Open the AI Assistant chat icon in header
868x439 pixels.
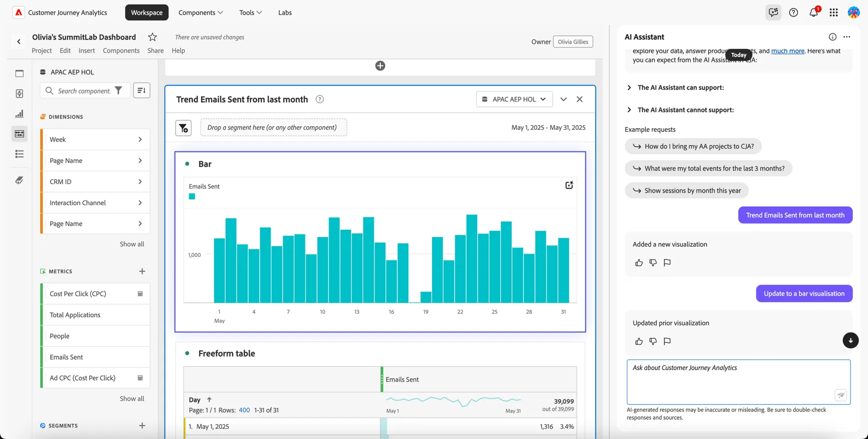click(x=774, y=13)
